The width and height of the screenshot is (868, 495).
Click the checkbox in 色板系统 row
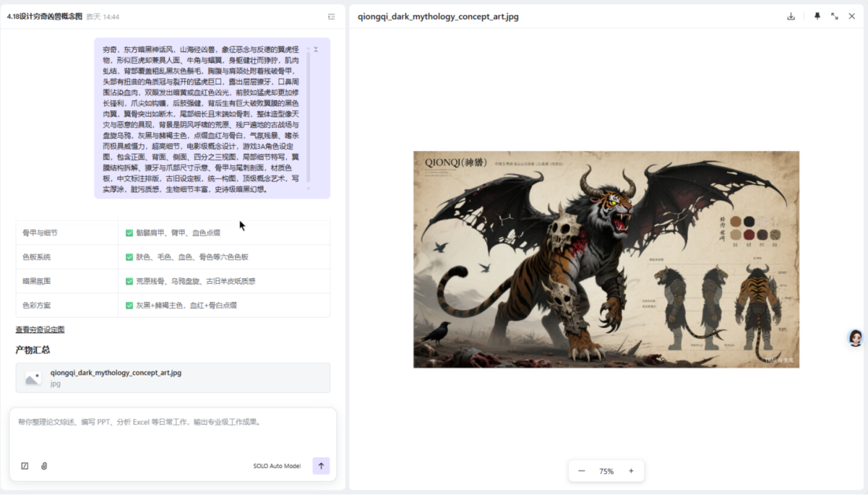tap(129, 257)
